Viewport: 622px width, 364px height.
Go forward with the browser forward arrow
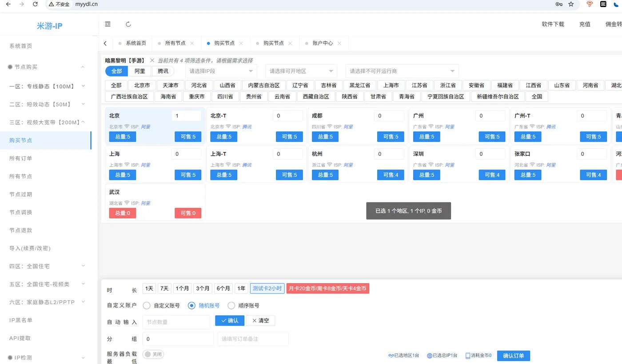click(21, 4)
